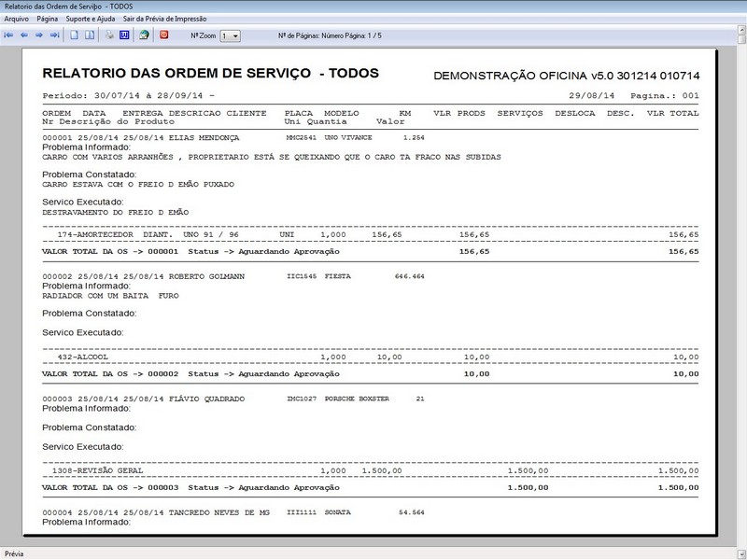Click the Pagina.: 001 label
This screenshot has width=747, height=560.
tap(665, 96)
